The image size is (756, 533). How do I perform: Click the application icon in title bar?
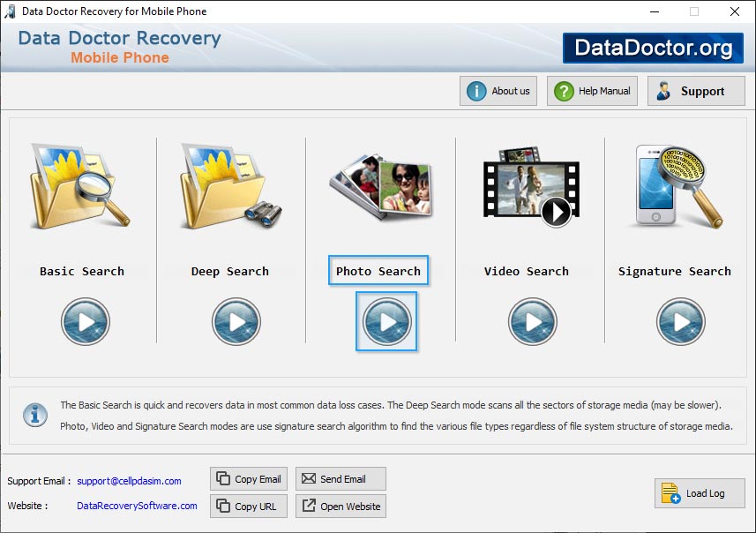[x=10, y=11]
